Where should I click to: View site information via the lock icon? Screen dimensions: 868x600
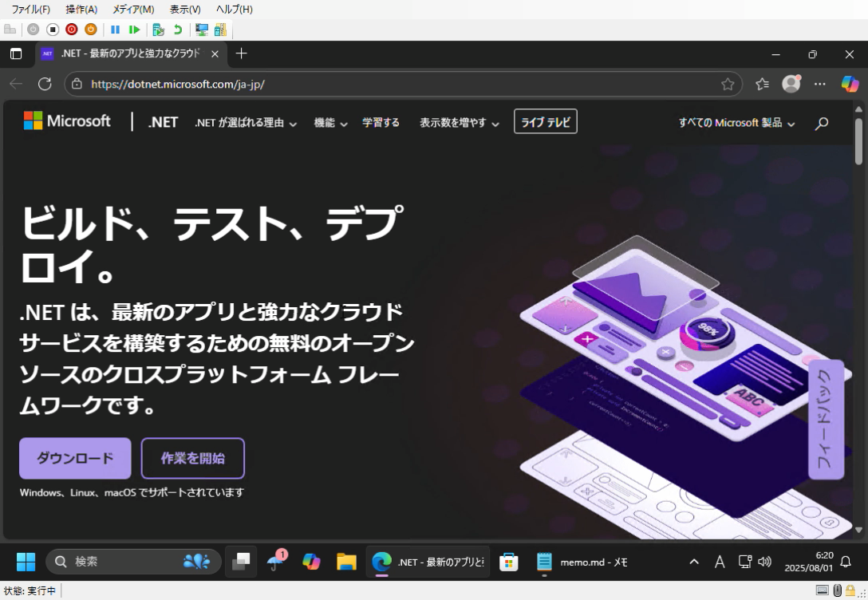click(x=77, y=84)
